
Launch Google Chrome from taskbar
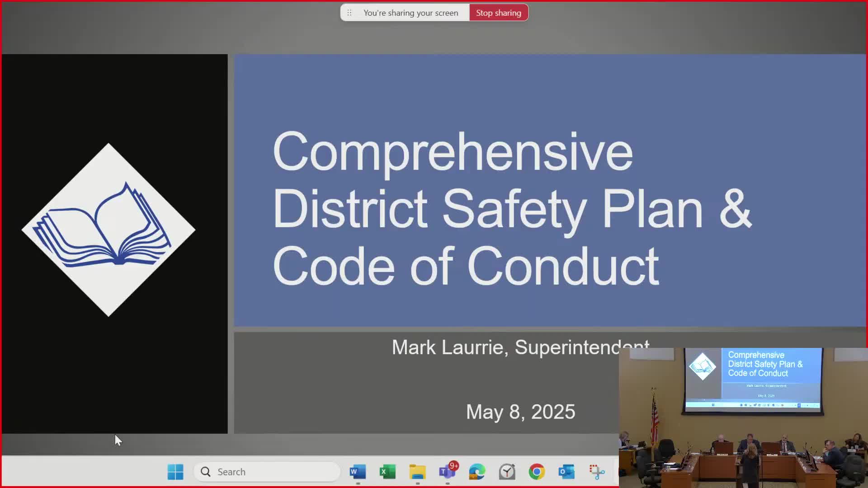(x=537, y=472)
